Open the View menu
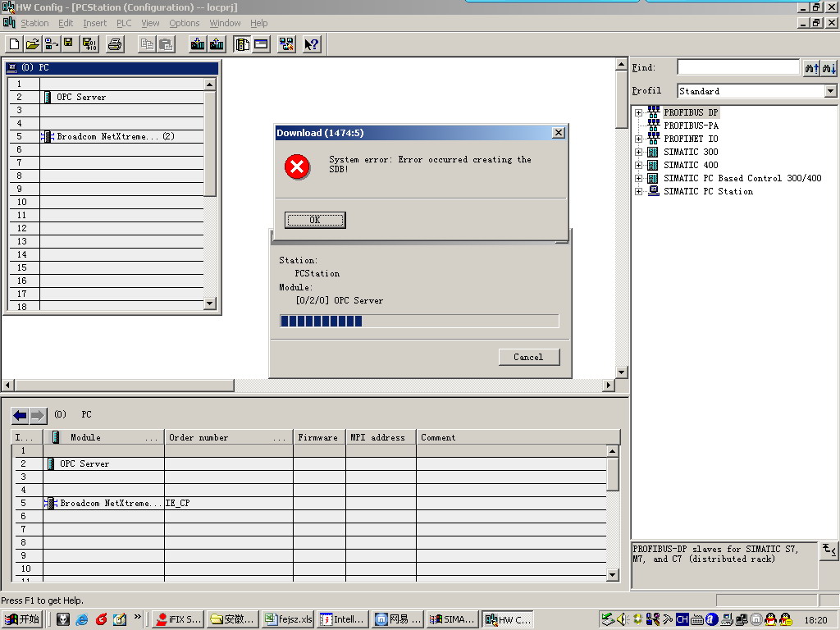This screenshot has width=840, height=630. (150, 23)
